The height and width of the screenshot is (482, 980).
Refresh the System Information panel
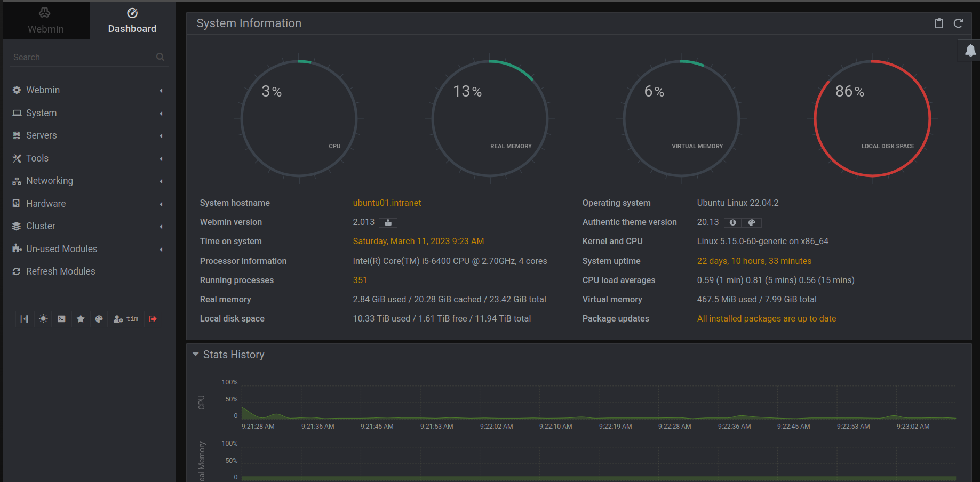[958, 23]
